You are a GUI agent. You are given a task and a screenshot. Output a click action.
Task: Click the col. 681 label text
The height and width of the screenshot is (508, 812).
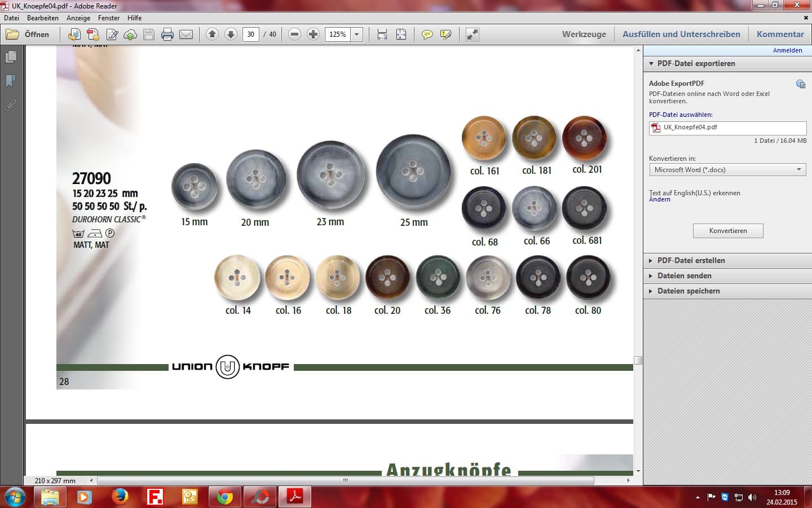click(587, 240)
